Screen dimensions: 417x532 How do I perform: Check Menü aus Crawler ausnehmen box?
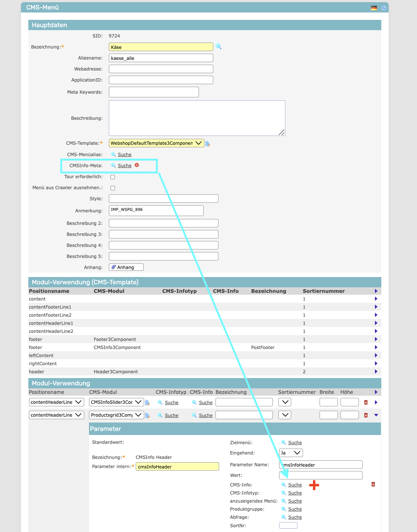[113, 188]
